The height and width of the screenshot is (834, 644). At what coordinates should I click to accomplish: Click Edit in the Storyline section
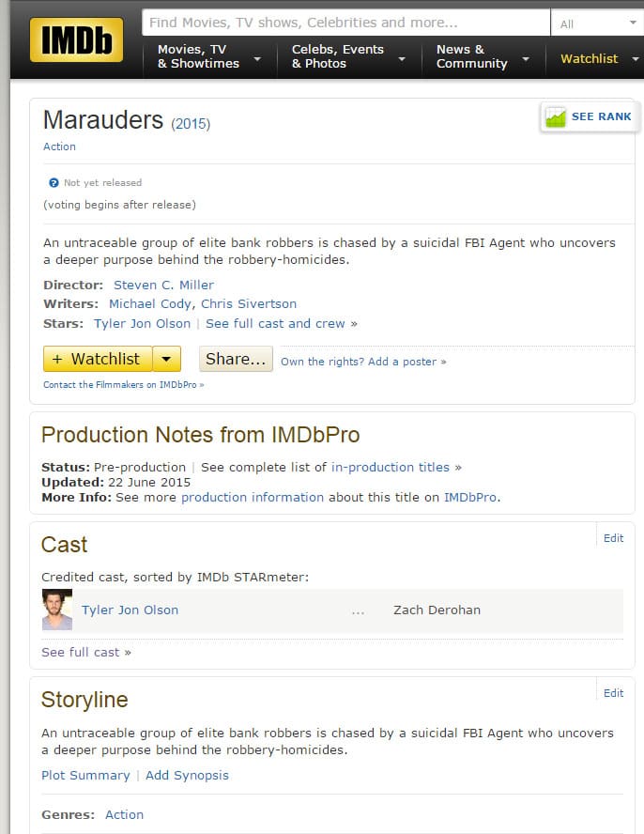[x=613, y=693]
